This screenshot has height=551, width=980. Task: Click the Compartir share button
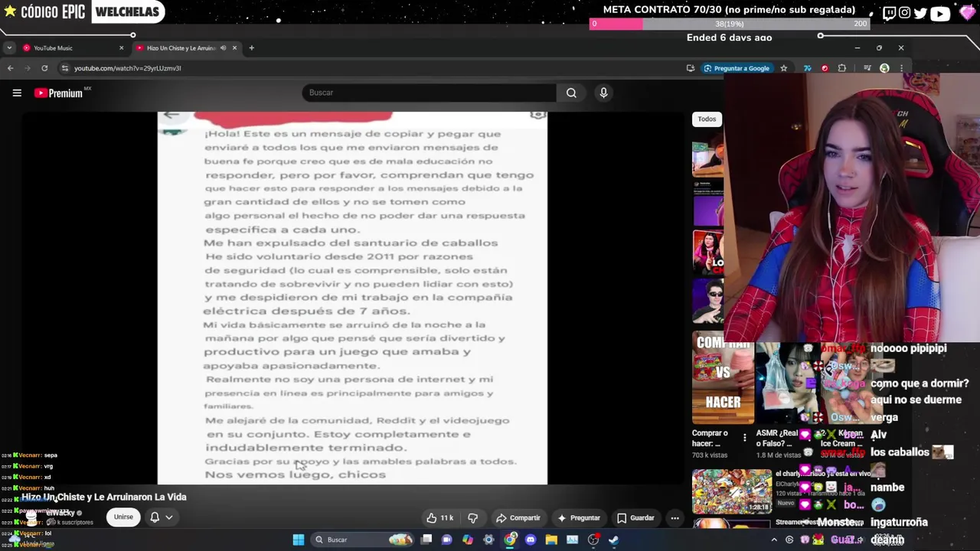[x=518, y=518]
